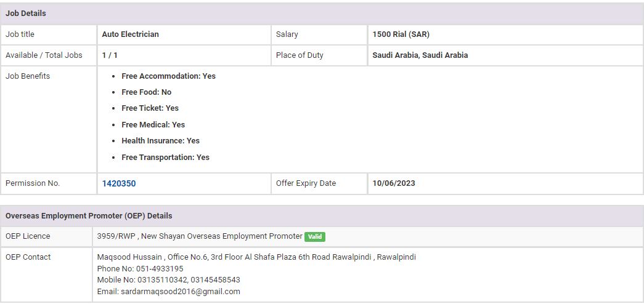The height and width of the screenshot is (304, 644).
Task: Click the New Shayan Overseas Employment Promoter licence text
Action: click(221, 236)
